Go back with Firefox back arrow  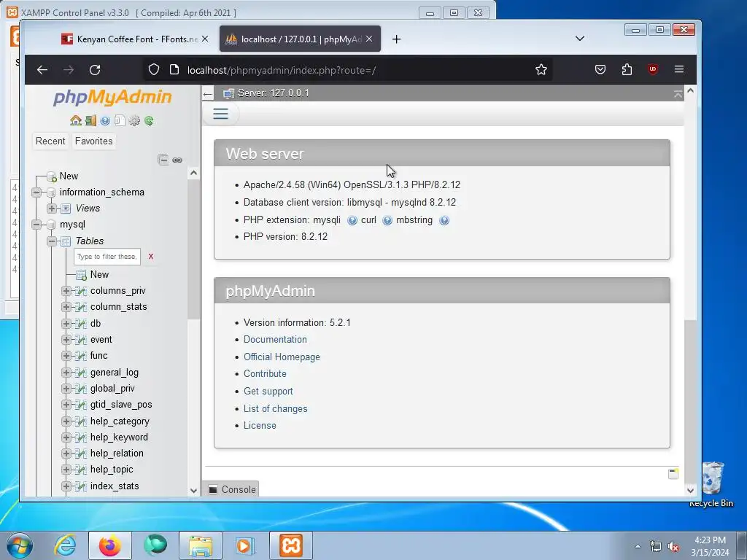click(42, 70)
